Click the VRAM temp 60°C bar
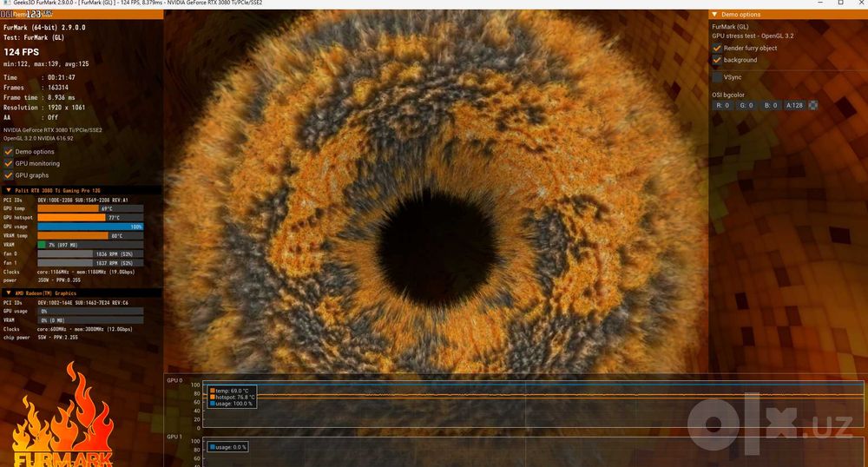Screen dimensions: 868x467 (x=90, y=236)
